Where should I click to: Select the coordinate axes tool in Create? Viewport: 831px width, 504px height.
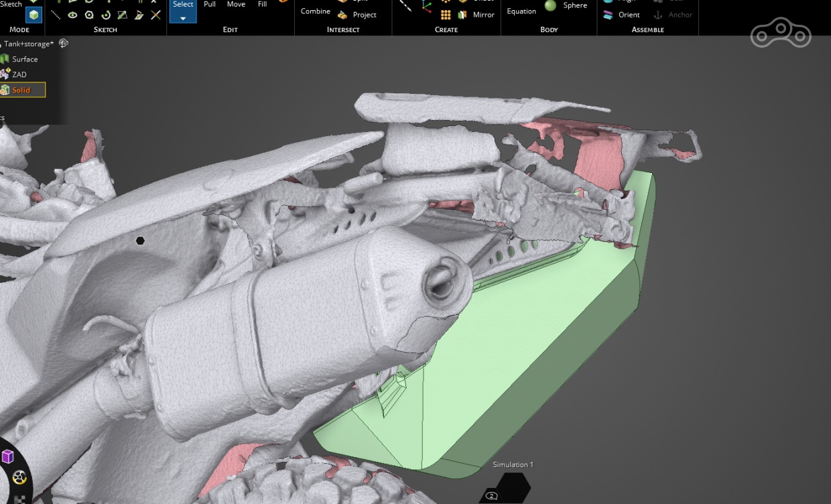click(x=427, y=7)
